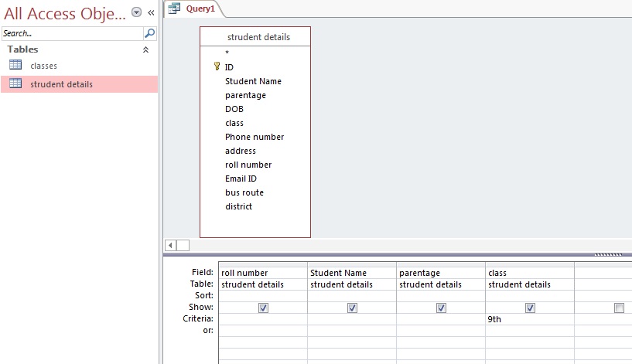
Task: Click the left scroll arrow in design pane
Action: (x=171, y=245)
